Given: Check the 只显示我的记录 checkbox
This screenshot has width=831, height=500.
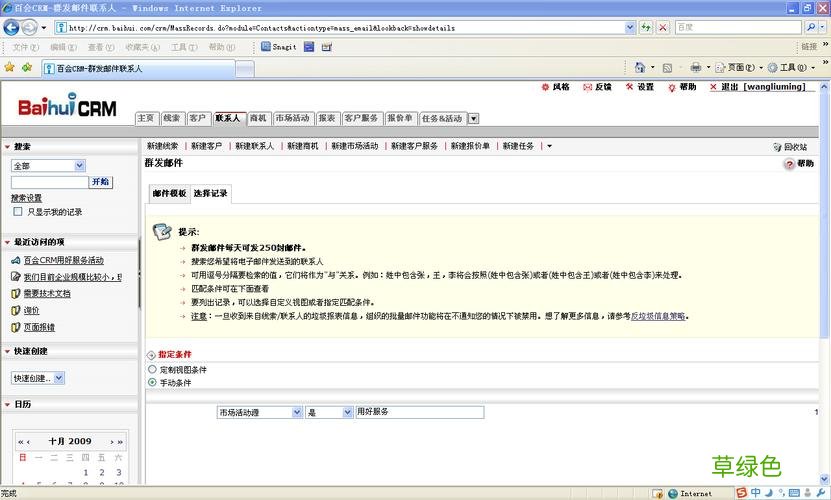Looking at the screenshot, I should click(18, 212).
